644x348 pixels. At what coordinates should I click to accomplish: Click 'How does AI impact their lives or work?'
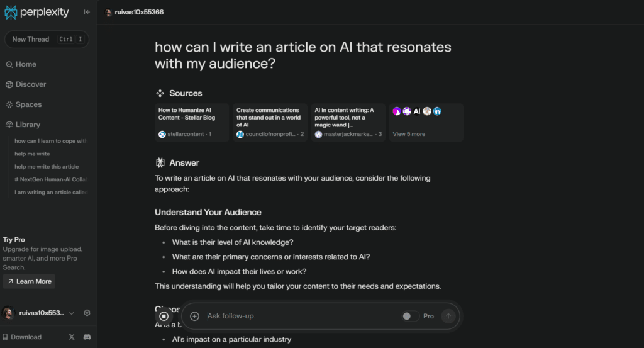[239, 272]
